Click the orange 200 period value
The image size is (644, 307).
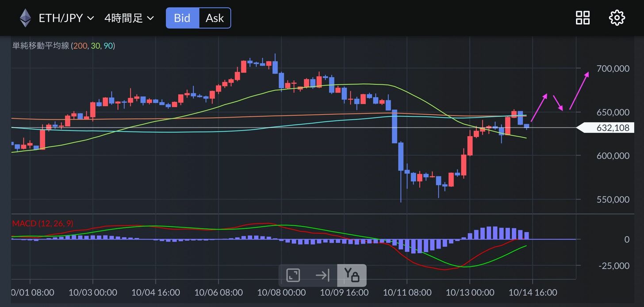coord(81,46)
